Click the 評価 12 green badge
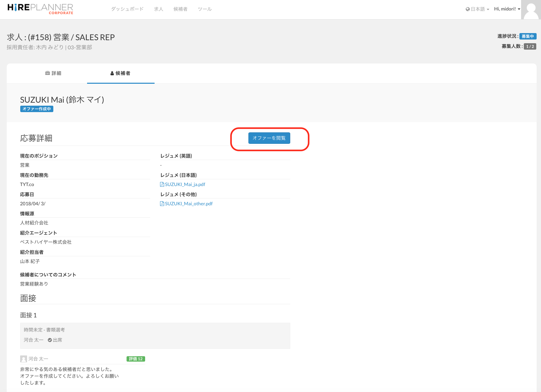Viewport: 541px width, 392px height. [136, 359]
